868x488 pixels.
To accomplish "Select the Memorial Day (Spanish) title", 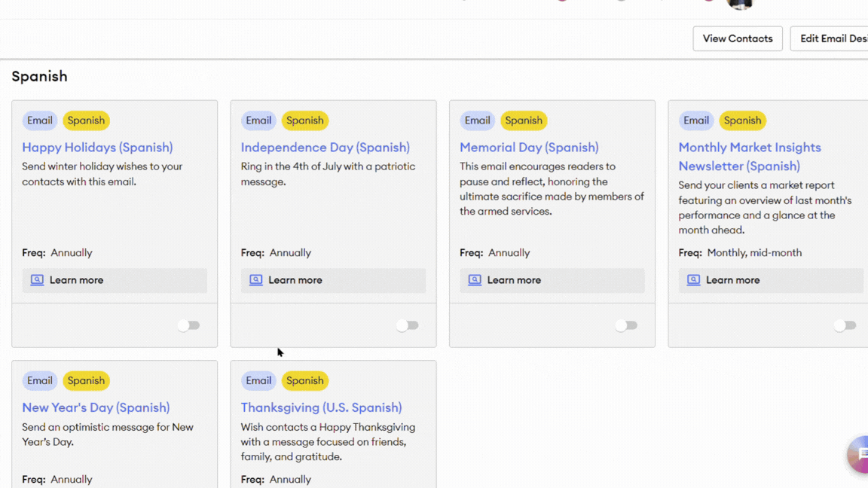I will (529, 148).
